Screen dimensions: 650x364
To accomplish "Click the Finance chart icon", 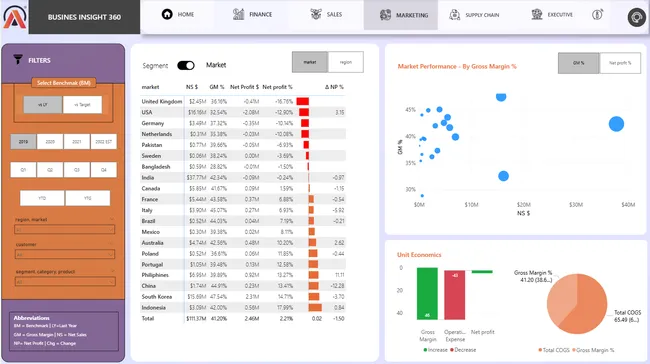I will pos(238,14).
